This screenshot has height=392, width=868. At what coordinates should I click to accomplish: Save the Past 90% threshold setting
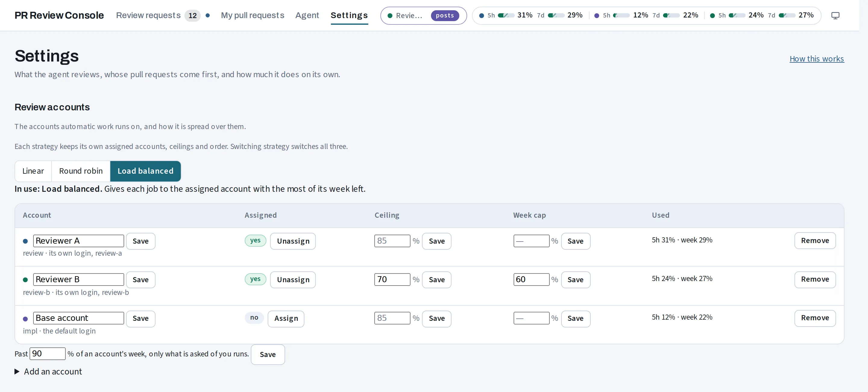(268, 355)
